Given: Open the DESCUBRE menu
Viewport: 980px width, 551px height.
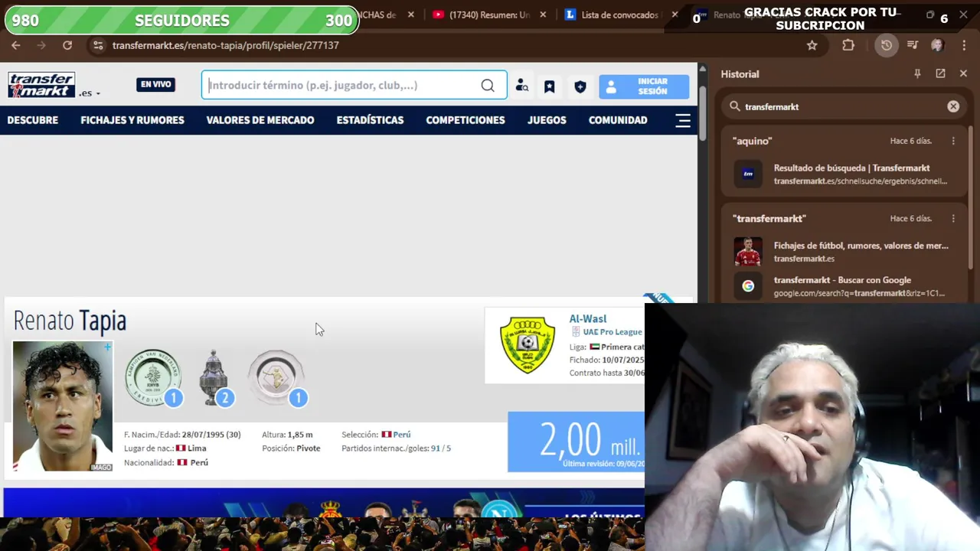Looking at the screenshot, I should pos(33,120).
